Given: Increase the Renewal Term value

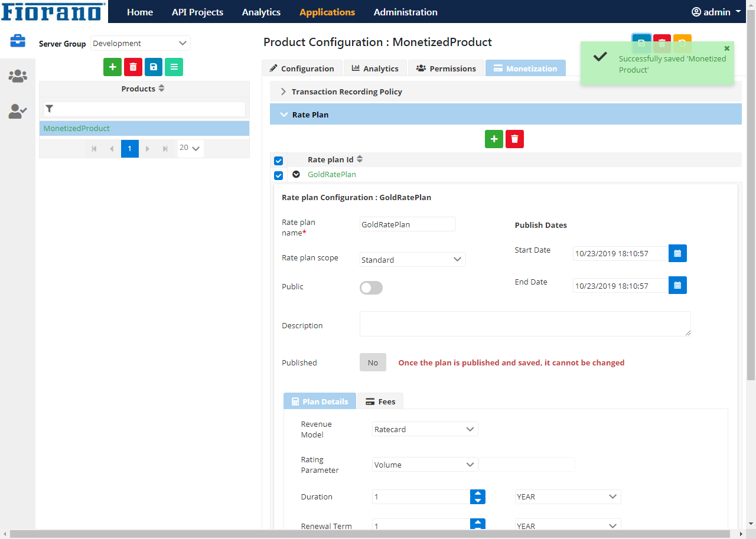Looking at the screenshot, I should point(478,522).
